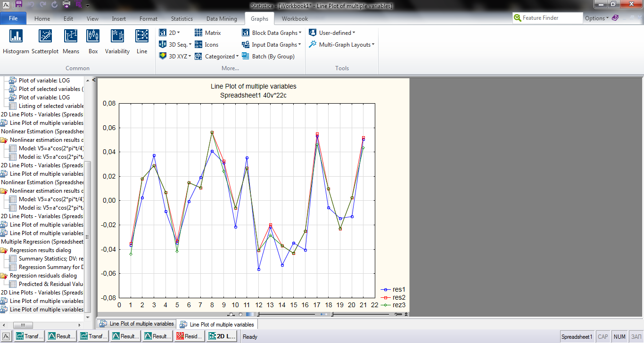Open the Data Mining tab
The width and height of the screenshot is (644, 343).
(222, 19)
